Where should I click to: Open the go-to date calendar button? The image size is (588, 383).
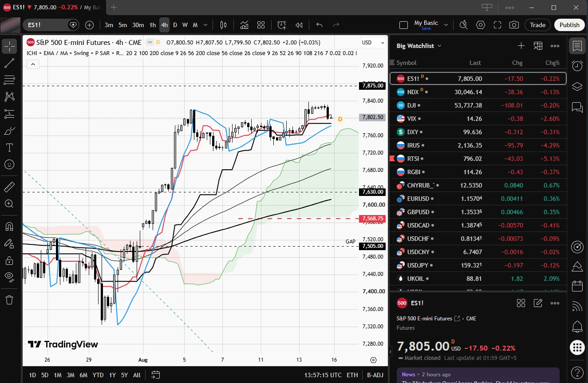point(155,375)
